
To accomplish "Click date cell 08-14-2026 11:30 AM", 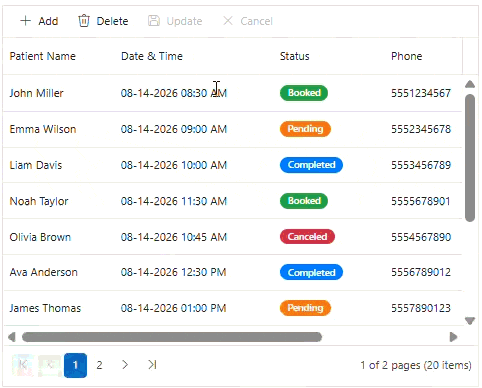I will pos(174,201).
